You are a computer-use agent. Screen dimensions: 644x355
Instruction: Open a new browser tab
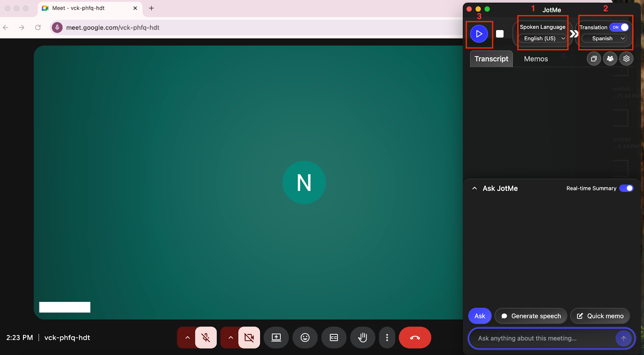click(151, 8)
